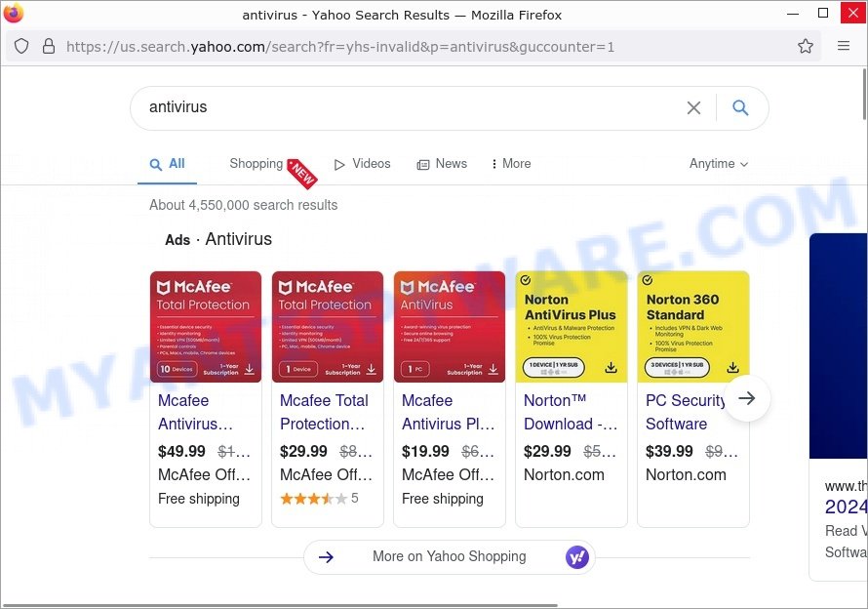The image size is (868, 609).
Task: Click the $49.99 price text
Action: click(x=181, y=452)
